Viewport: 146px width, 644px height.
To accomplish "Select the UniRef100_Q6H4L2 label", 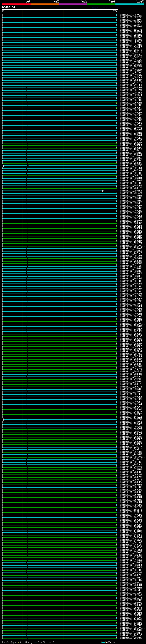I will (x=131, y=47).
